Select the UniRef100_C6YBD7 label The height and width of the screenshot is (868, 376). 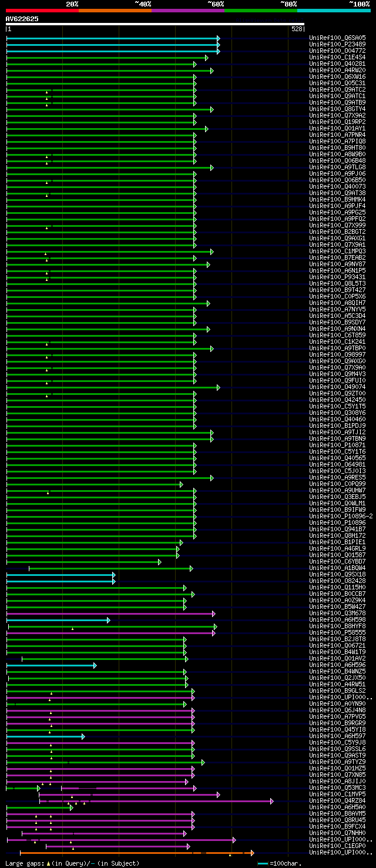337,562
